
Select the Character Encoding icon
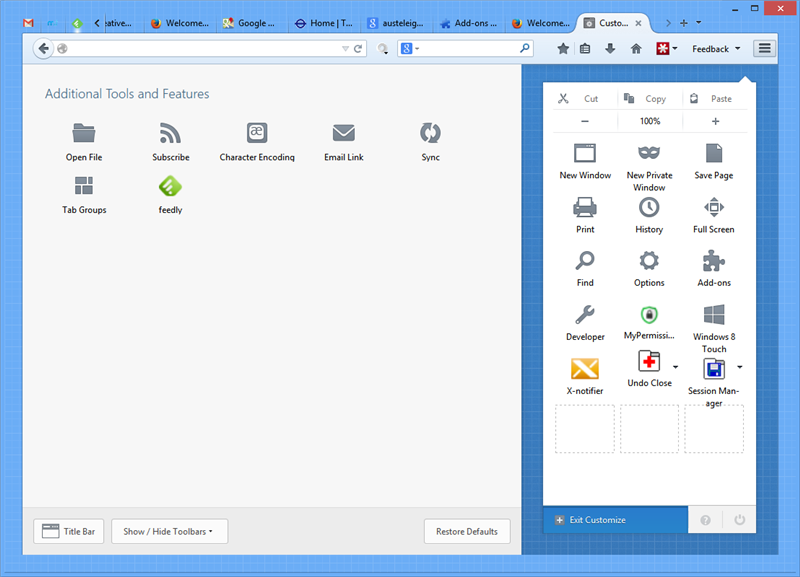(257, 131)
